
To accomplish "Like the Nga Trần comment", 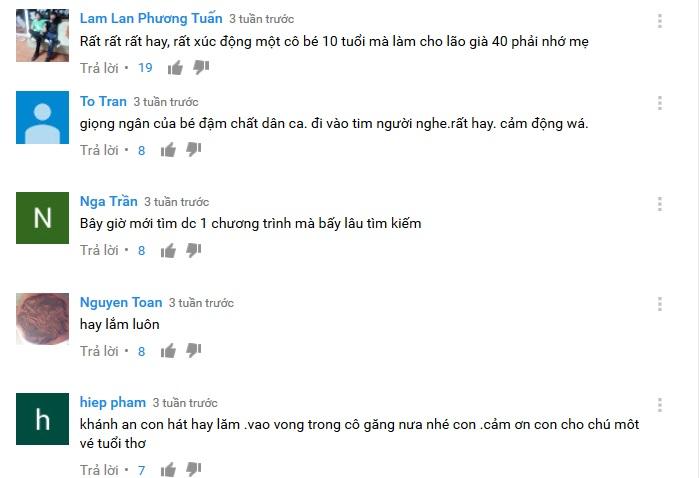I will (168, 251).
